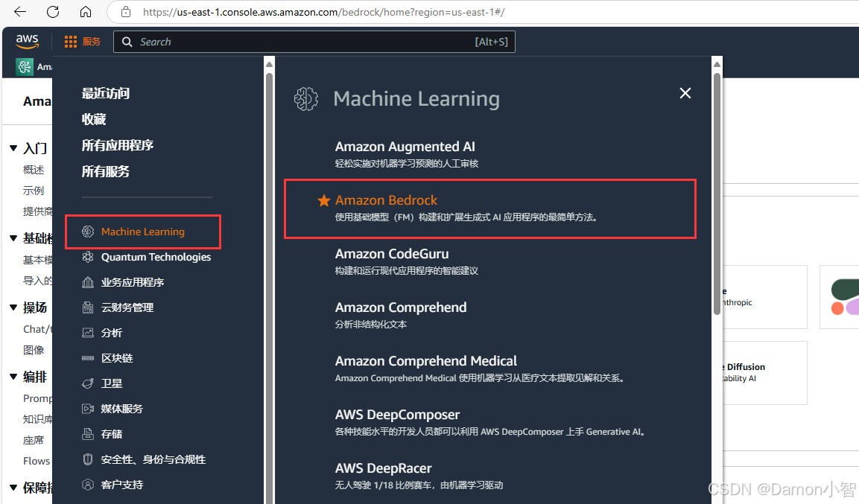Open the AWS logo home
Image resolution: width=859 pixels, height=504 pixels.
27,41
